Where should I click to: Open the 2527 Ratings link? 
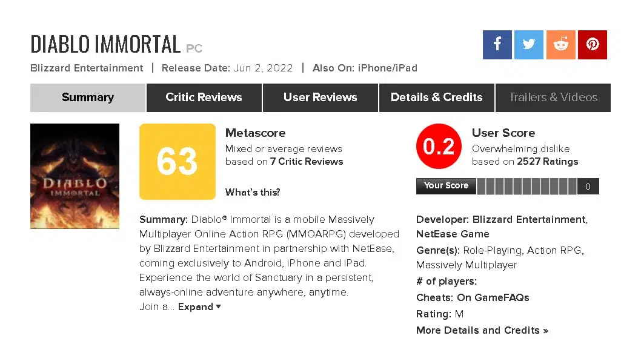[x=547, y=162]
